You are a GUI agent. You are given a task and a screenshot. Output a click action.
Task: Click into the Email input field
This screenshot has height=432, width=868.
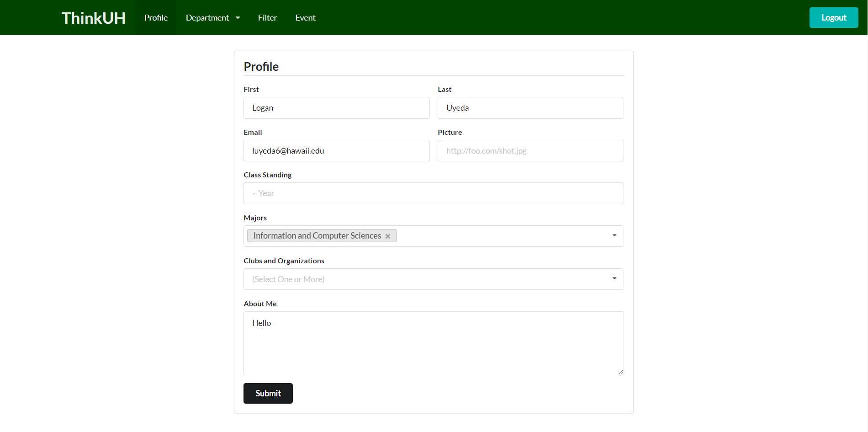point(336,151)
